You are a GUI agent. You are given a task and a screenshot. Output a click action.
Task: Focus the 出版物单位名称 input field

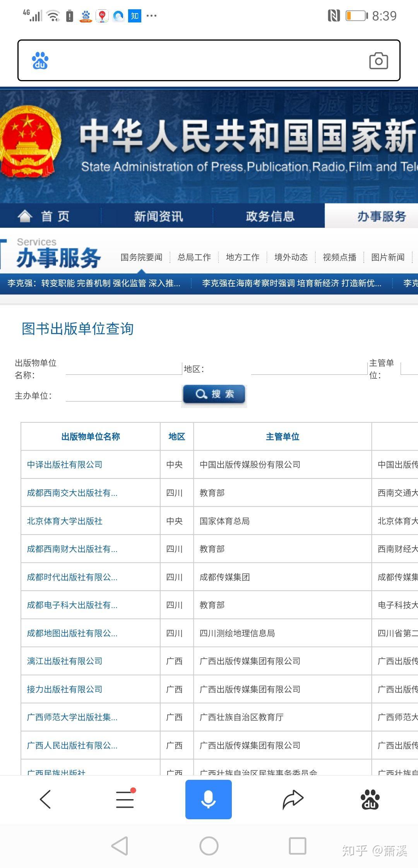[123, 368]
